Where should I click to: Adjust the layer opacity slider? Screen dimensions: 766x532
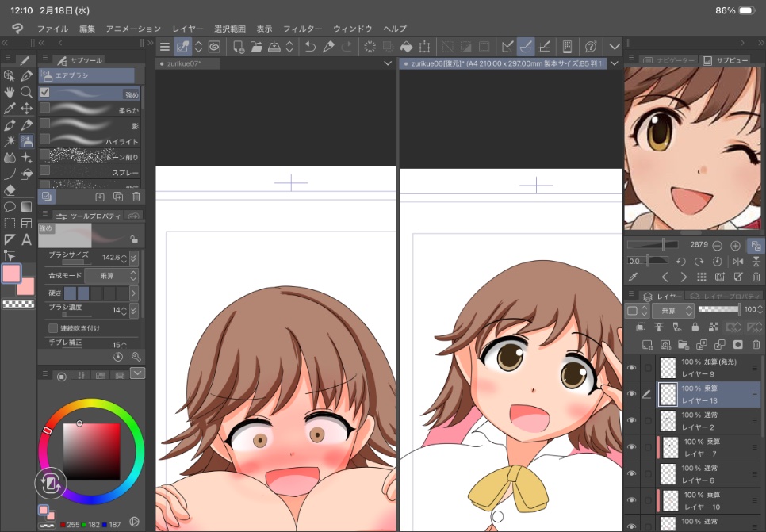pos(718,309)
